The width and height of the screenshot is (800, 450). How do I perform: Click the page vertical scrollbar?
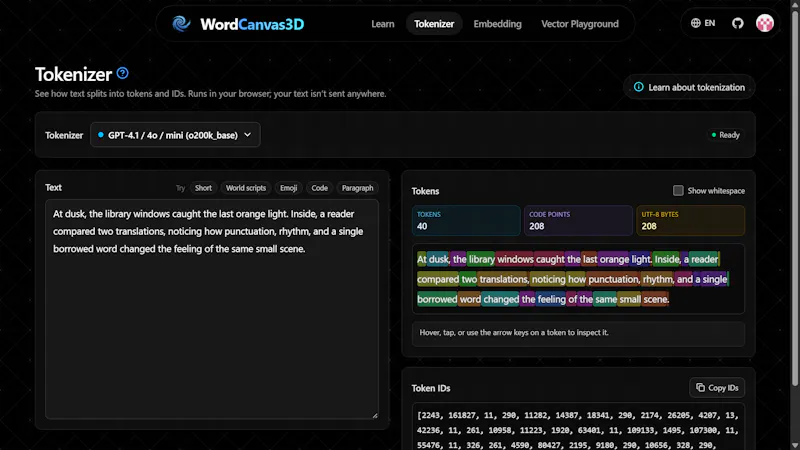click(795, 199)
